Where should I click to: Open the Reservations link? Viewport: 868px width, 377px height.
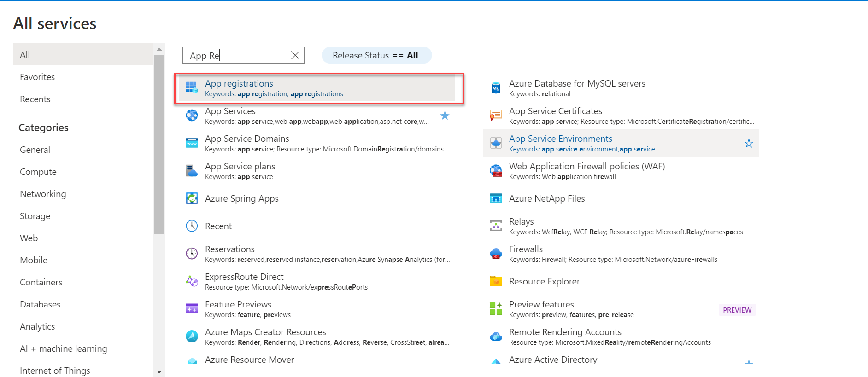click(x=230, y=249)
